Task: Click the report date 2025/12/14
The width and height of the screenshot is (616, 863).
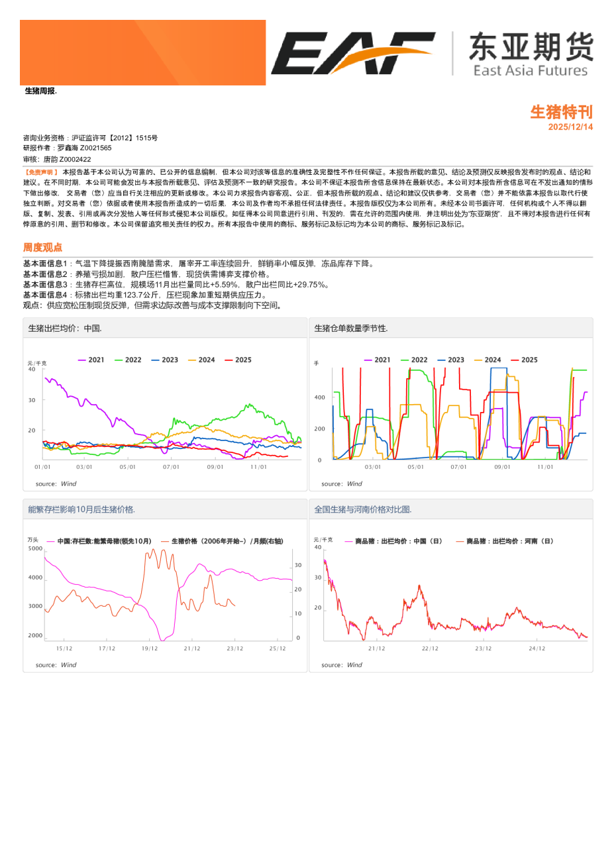Action: click(570, 127)
